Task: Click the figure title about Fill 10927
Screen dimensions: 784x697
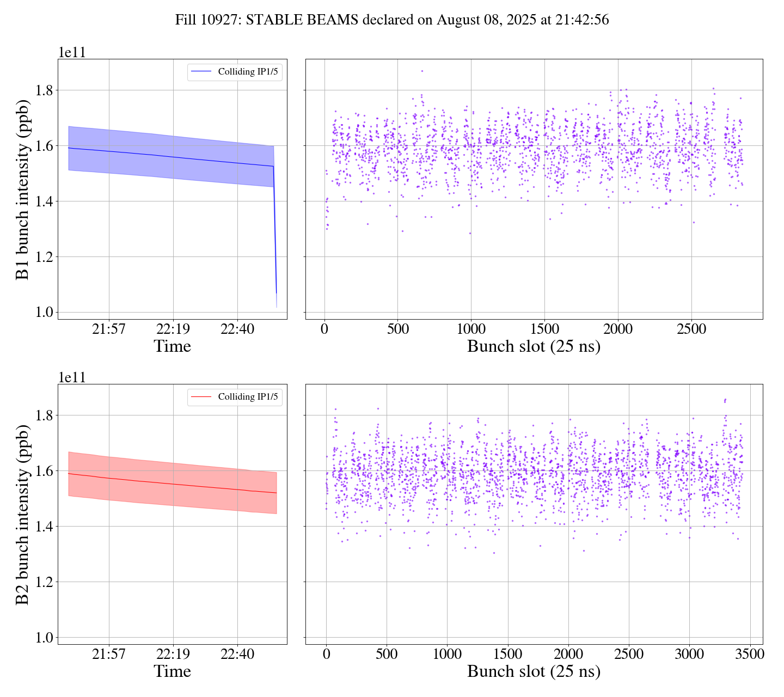Action: click(391, 20)
